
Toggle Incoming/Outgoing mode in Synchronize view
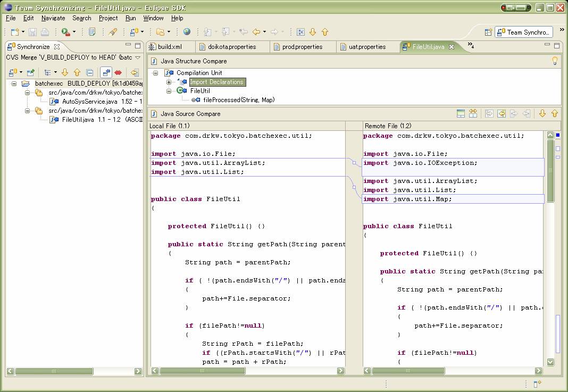pos(106,72)
